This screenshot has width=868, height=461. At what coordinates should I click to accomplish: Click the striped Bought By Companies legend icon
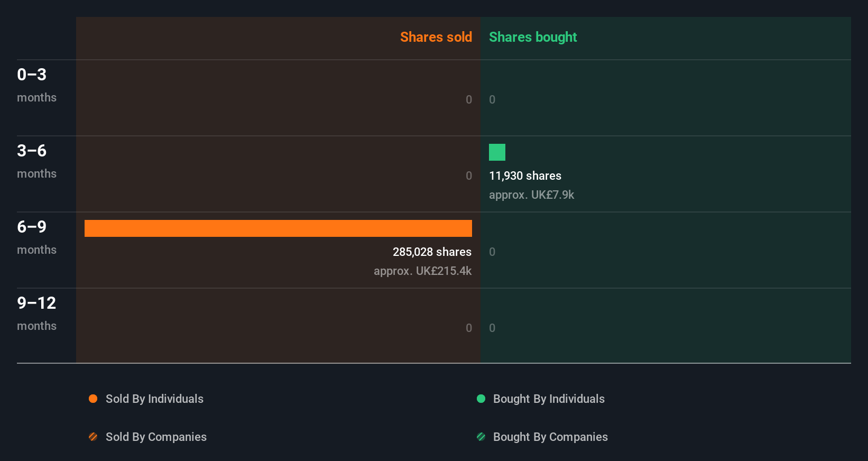pyautogui.click(x=481, y=437)
